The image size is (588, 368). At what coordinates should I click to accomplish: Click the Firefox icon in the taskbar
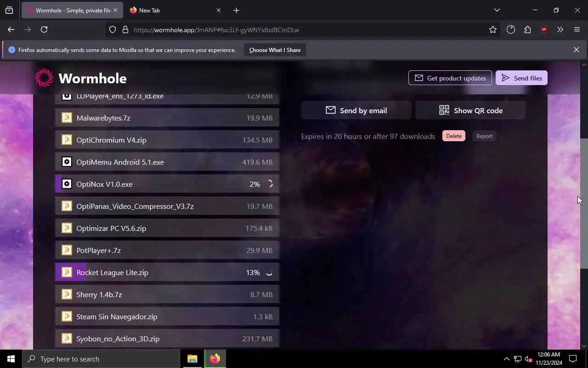click(215, 359)
